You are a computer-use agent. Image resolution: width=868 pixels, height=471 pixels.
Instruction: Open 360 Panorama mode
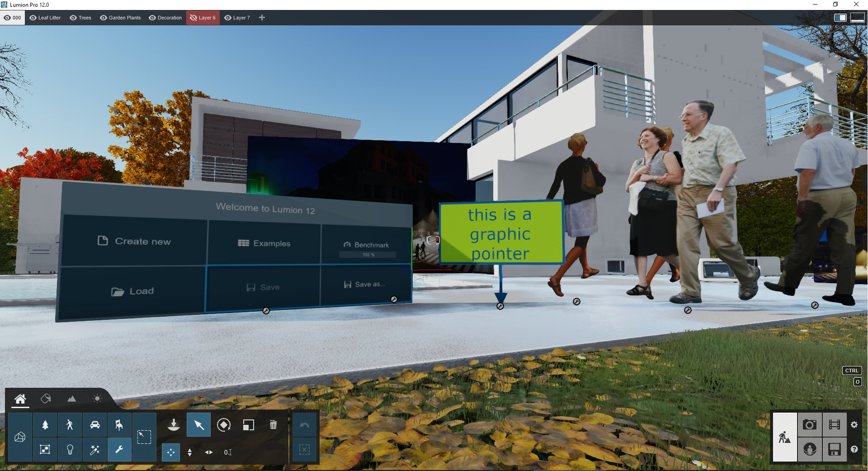809,449
